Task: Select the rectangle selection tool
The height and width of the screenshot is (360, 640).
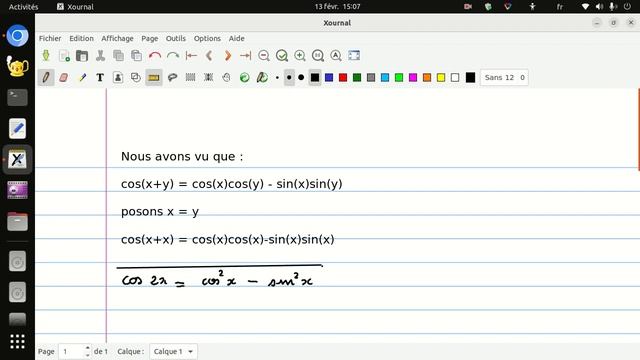Action: (x=190, y=78)
